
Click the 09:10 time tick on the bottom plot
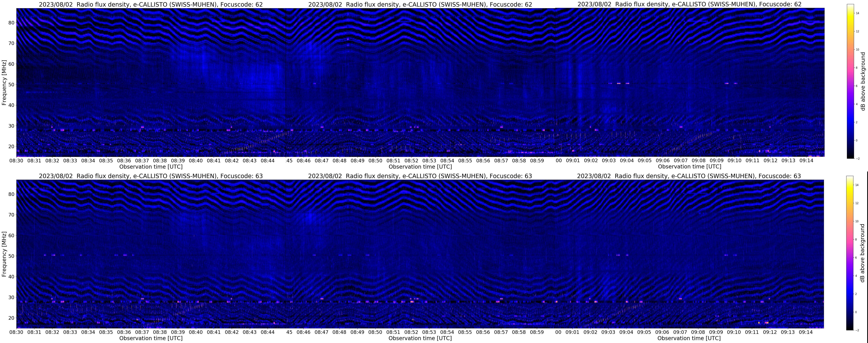[734, 332]
